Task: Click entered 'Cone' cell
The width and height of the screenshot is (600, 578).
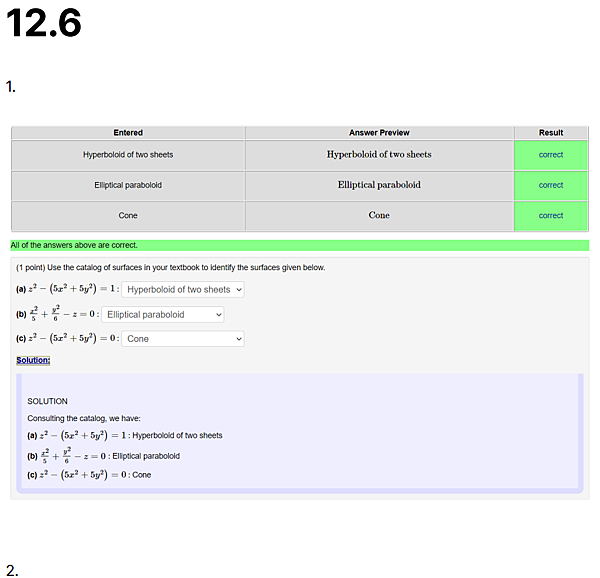Action: tap(128, 216)
